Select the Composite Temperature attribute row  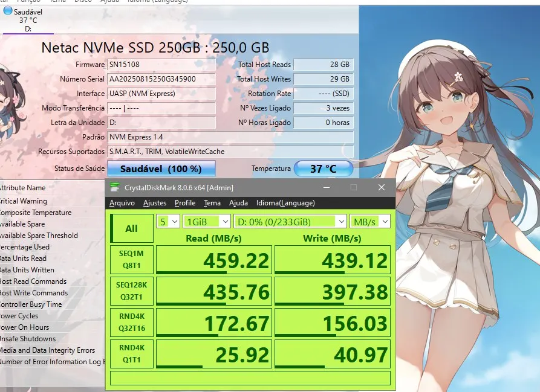coord(53,213)
